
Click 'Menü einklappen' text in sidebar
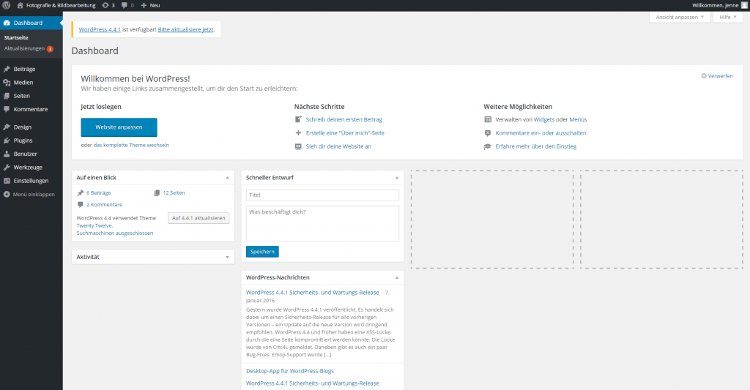tap(34, 194)
